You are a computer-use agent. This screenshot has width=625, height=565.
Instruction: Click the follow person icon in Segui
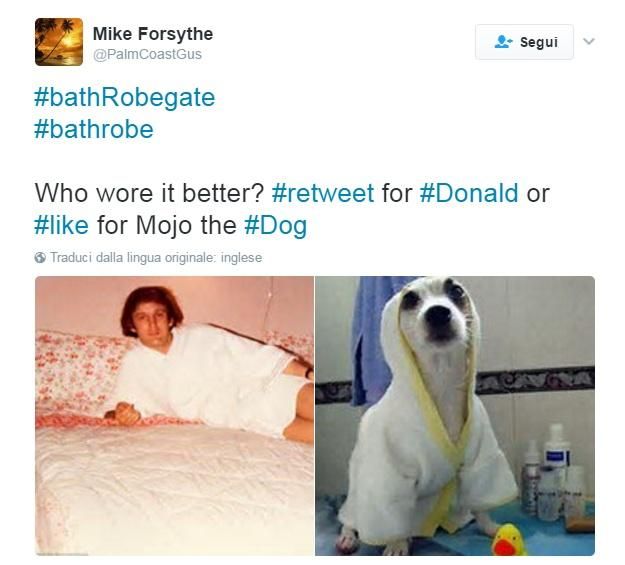[x=503, y=42]
